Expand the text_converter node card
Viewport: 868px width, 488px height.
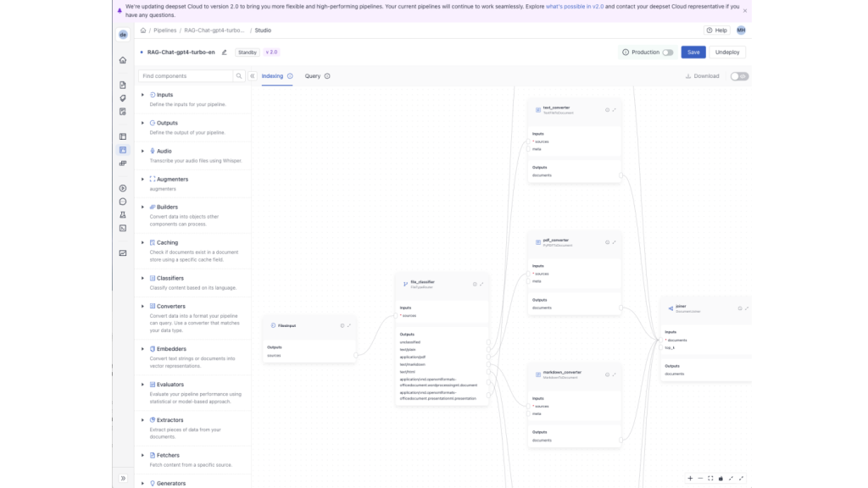[x=614, y=109]
